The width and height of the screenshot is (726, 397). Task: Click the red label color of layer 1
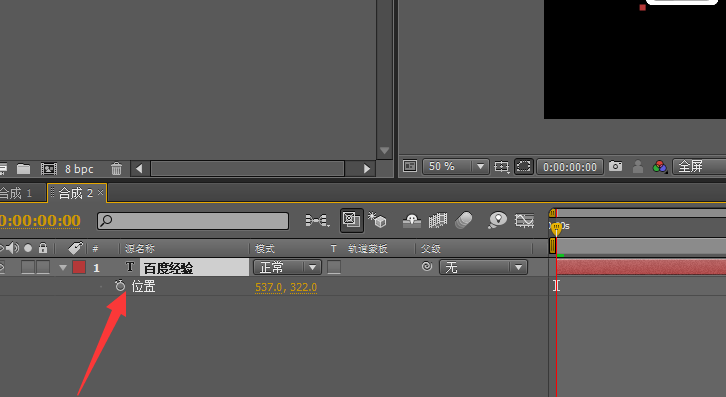click(79, 267)
